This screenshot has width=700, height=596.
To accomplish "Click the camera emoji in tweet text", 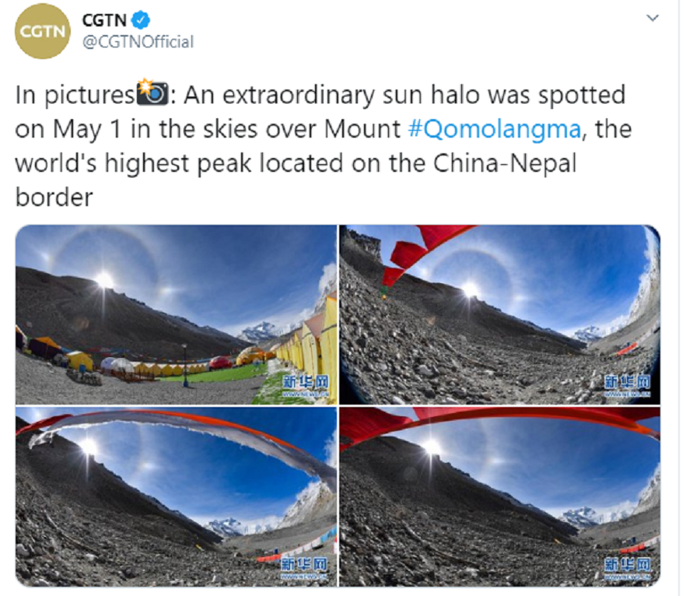I will coord(152,93).
